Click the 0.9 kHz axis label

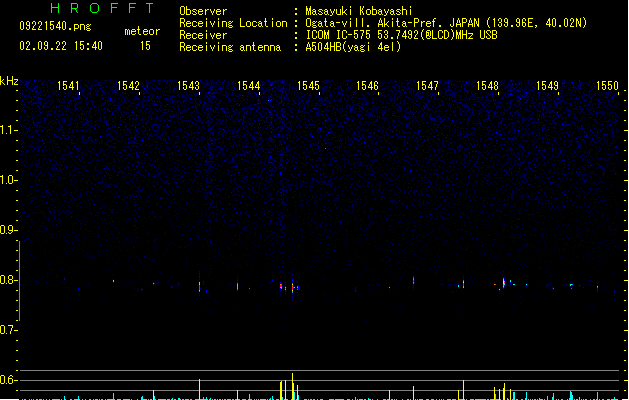tap(8, 230)
